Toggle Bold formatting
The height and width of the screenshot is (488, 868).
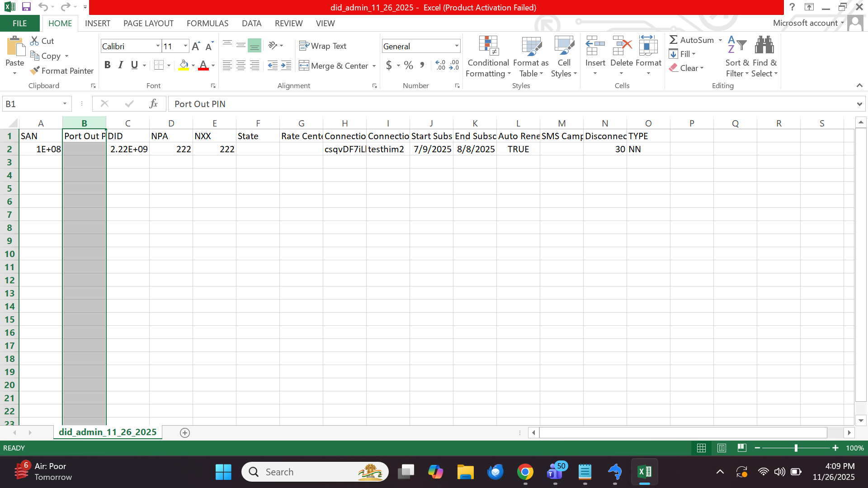point(107,65)
